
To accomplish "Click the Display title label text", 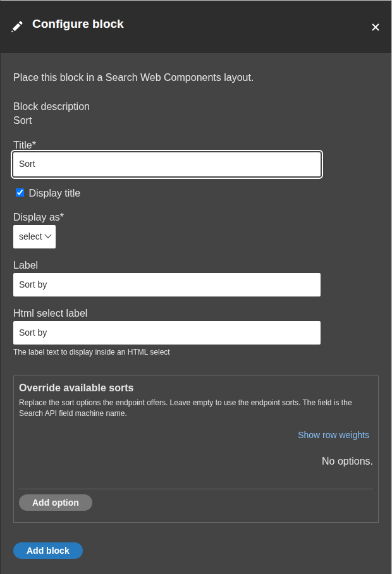I will pyautogui.click(x=54, y=193).
